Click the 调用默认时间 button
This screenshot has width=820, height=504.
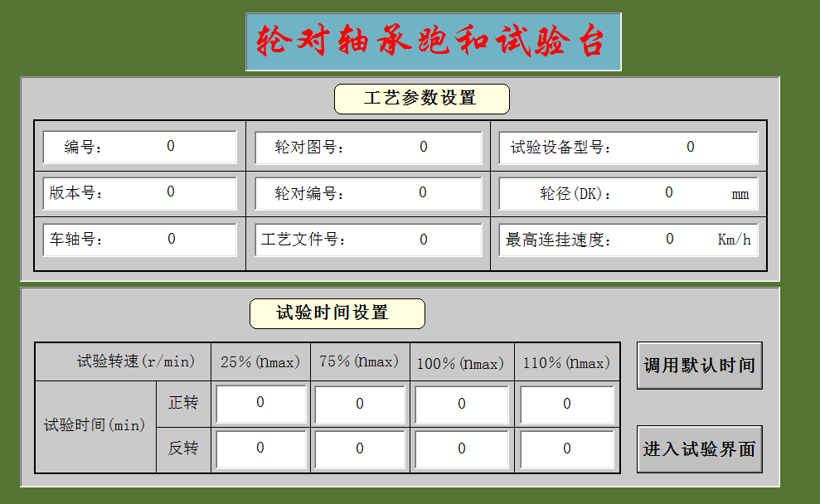pos(699,366)
